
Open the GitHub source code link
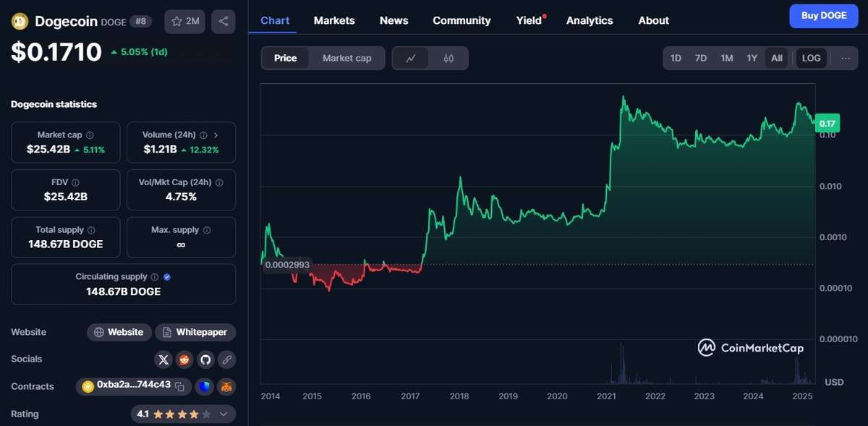point(205,359)
